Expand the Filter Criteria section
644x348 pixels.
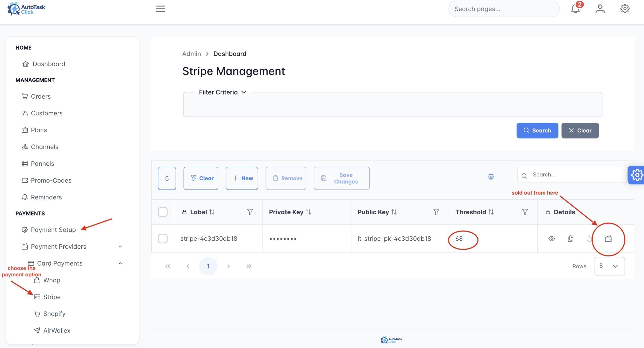click(x=222, y=92)
